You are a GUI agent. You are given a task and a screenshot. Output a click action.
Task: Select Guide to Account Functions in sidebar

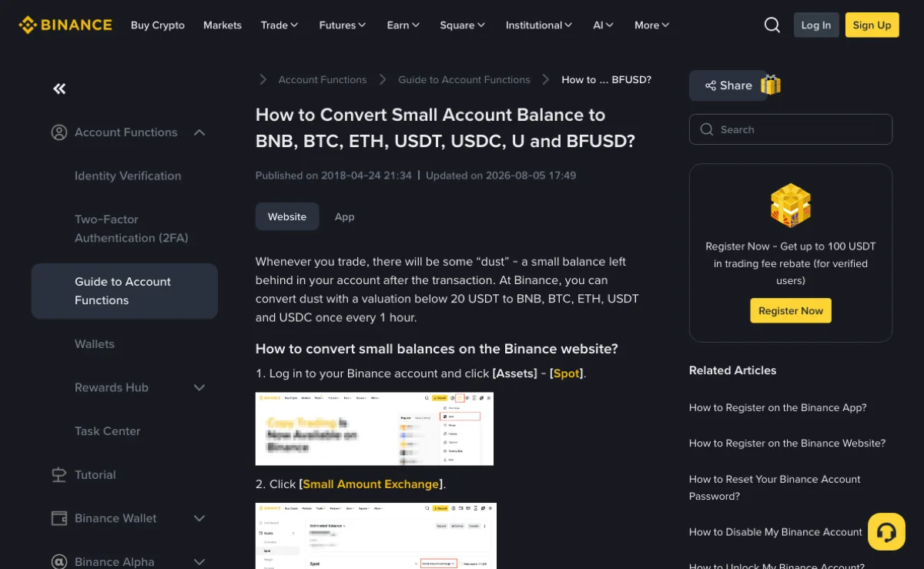click(125, 291)
